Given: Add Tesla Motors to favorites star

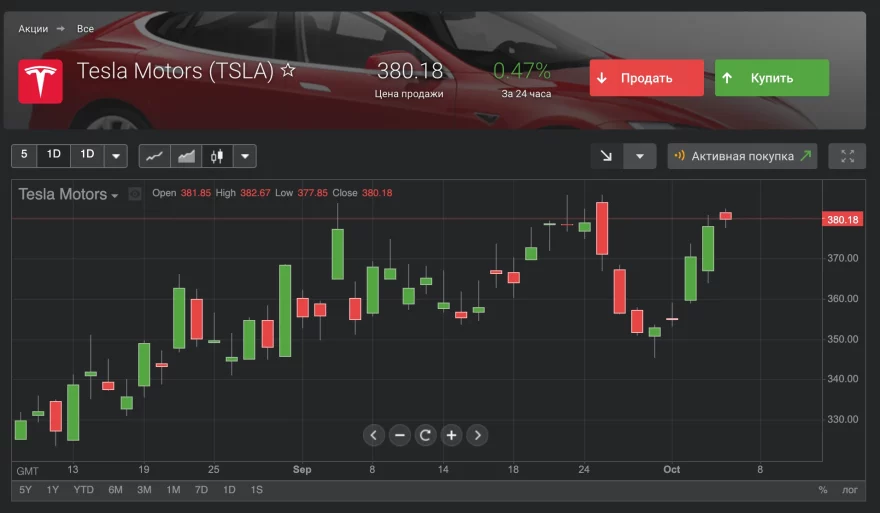Looking at the screenshot, I should (288, 70).
